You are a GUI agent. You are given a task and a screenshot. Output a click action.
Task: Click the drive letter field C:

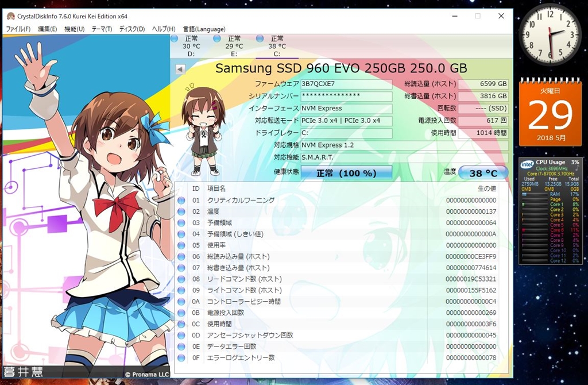tap(346, 133)
